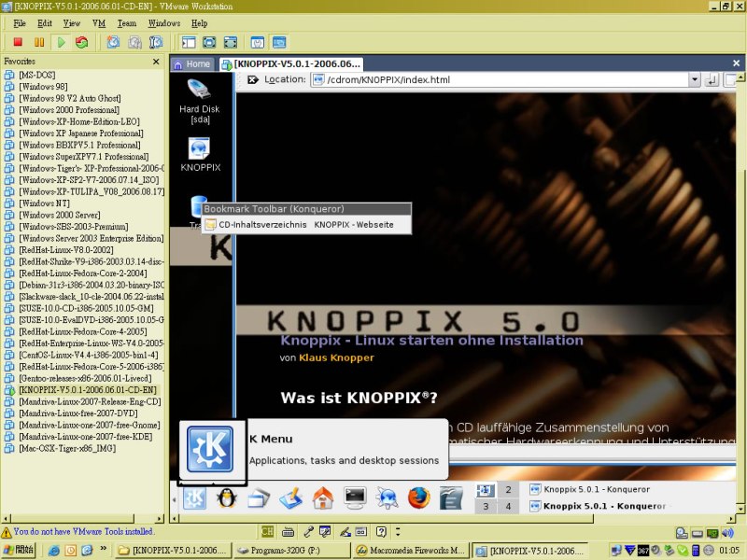This screenshot has width=747, height=560.
Task: Click the red Power Off toolbar button
Action: (x=18, y=42)
